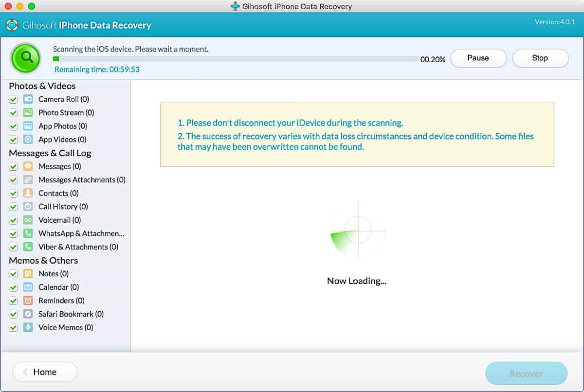Click the Camera Roll icon
The image size is (584, 392).
28,99
